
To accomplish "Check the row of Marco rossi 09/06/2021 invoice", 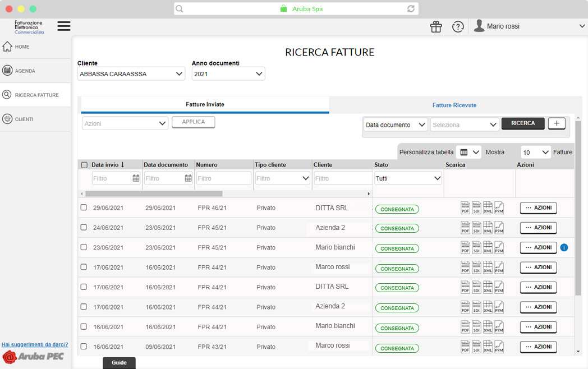I will coord(84,346).
